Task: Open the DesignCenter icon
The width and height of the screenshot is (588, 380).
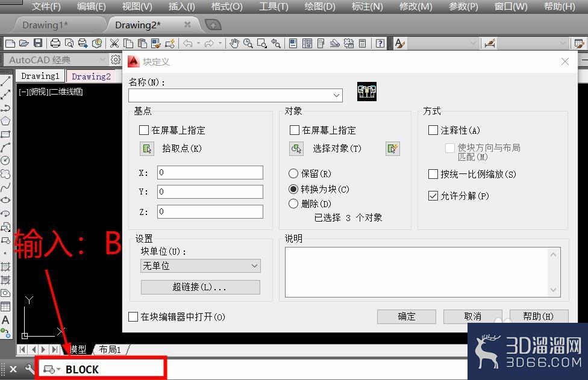Action: pyautogui.click(x=307, y=43)
